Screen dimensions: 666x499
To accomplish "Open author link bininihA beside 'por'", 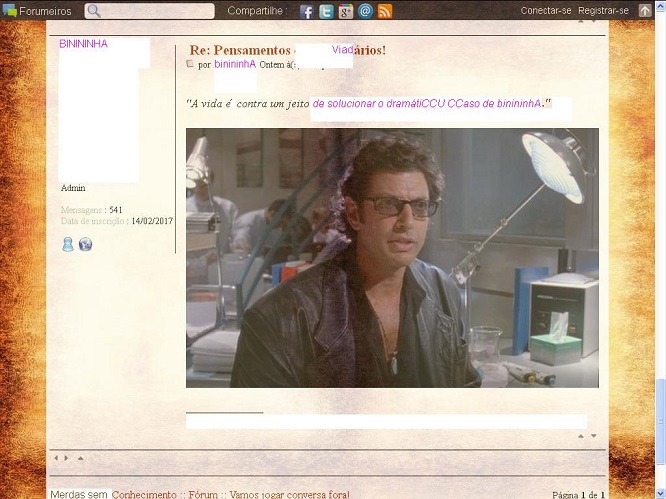I will [x=235, y=64].
